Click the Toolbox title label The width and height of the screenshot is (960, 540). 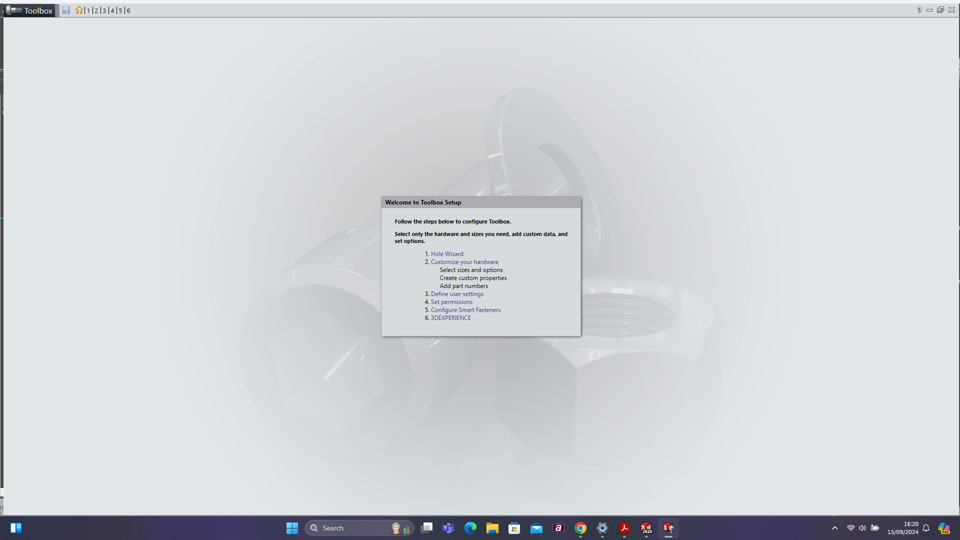click(38, 10)
